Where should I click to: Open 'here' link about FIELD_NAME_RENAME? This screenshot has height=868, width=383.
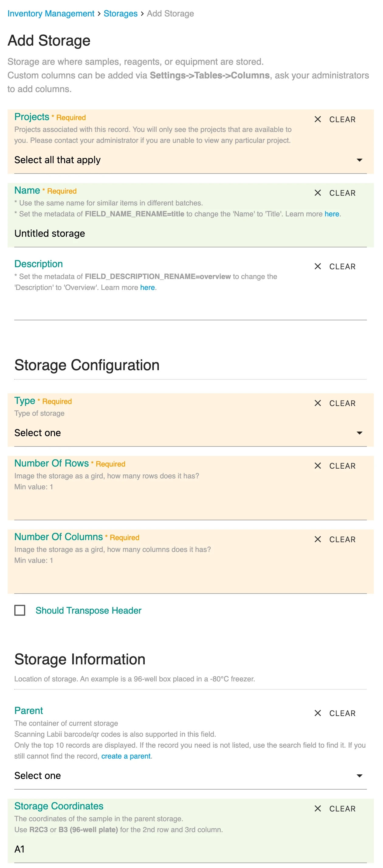pyautogui.click(x=331, y=214)
